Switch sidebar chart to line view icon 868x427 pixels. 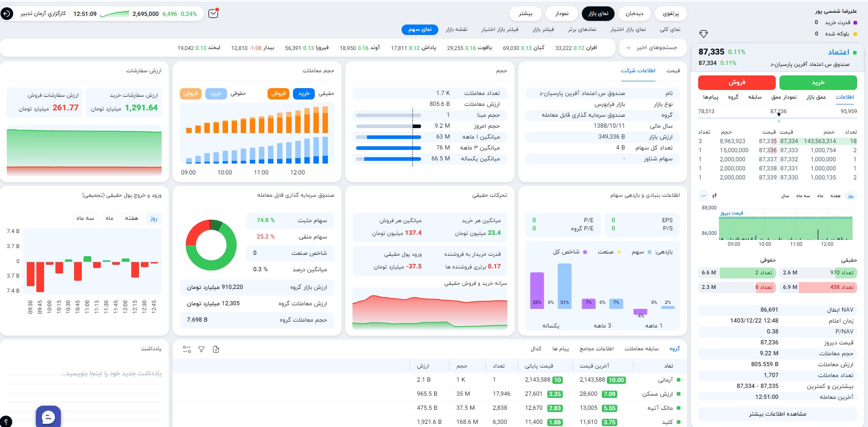coord(704,196)
